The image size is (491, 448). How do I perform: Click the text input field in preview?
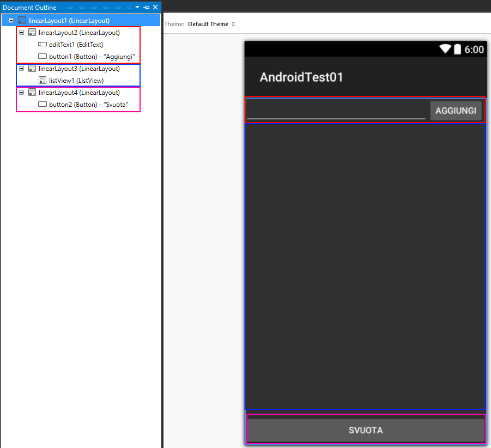click(336, 110)
